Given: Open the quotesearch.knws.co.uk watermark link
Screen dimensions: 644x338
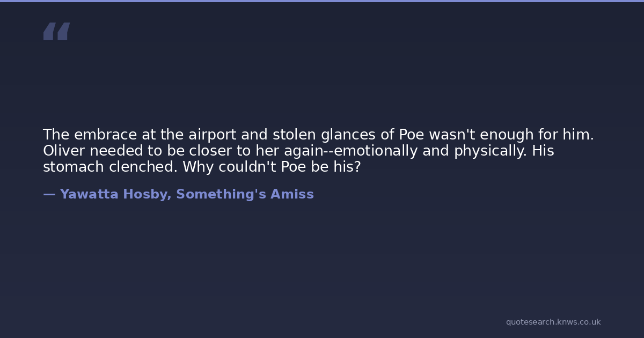Looking at the screenshot, I should (x=553, y=322).
